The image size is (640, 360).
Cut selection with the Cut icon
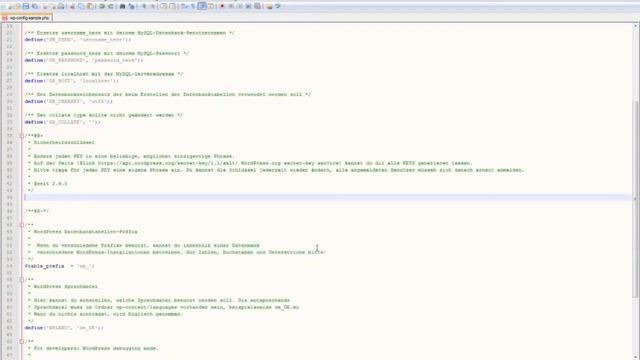(x=73, y=6)
